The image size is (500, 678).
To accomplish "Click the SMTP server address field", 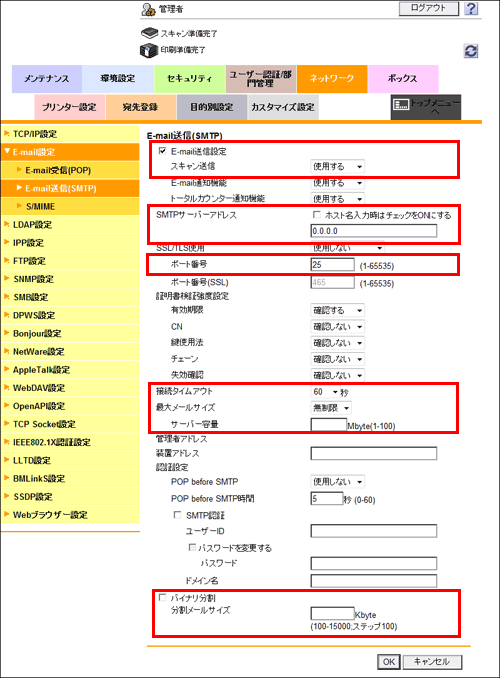I will coord(374,231).
